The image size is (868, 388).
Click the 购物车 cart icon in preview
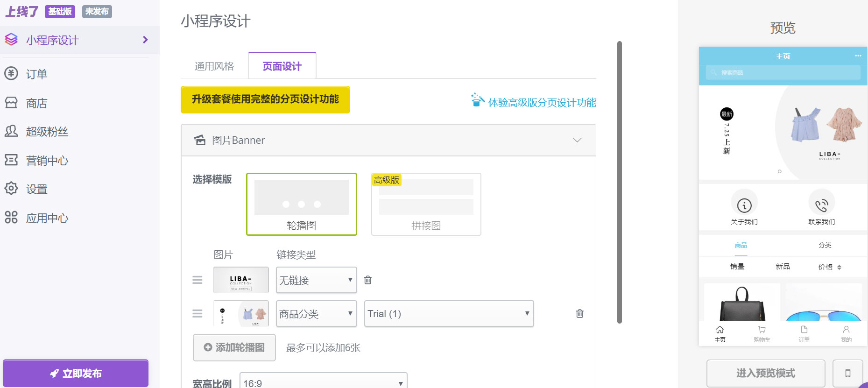(762, 330)
